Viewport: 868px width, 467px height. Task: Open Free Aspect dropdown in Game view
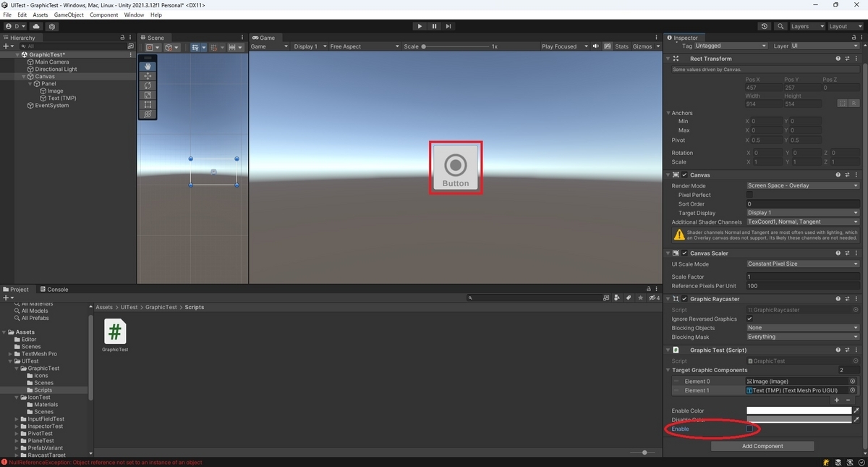coord(364,46)
